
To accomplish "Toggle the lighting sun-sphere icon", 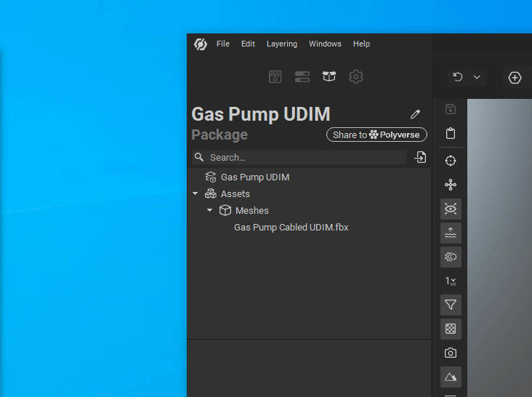I will point(451,257).
